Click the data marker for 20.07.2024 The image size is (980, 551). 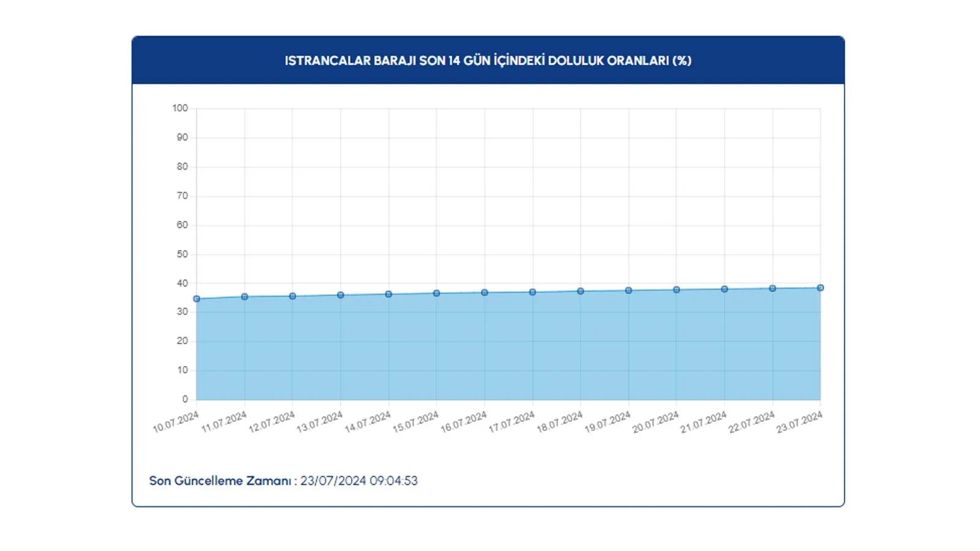(676, 289)
